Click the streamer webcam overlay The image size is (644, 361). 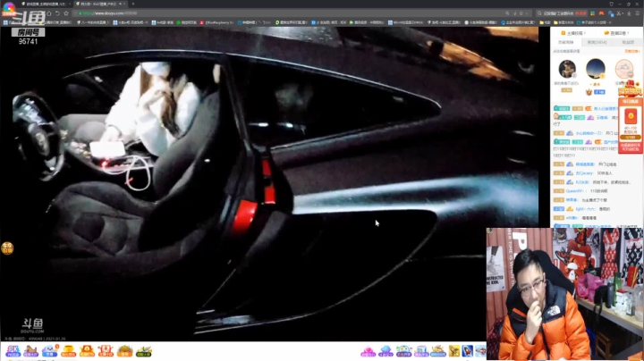coord(564,294)
